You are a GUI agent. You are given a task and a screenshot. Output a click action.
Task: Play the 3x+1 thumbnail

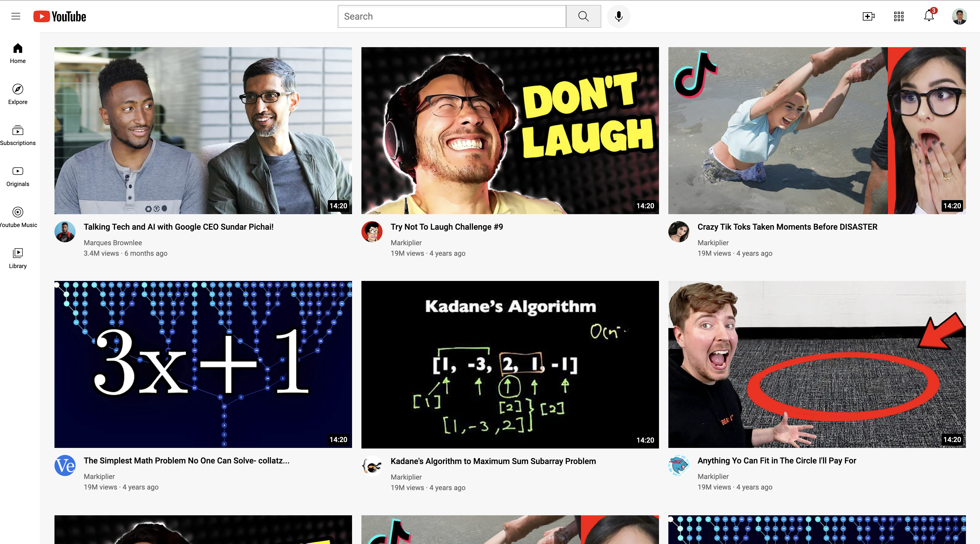[x=203, y=364]
